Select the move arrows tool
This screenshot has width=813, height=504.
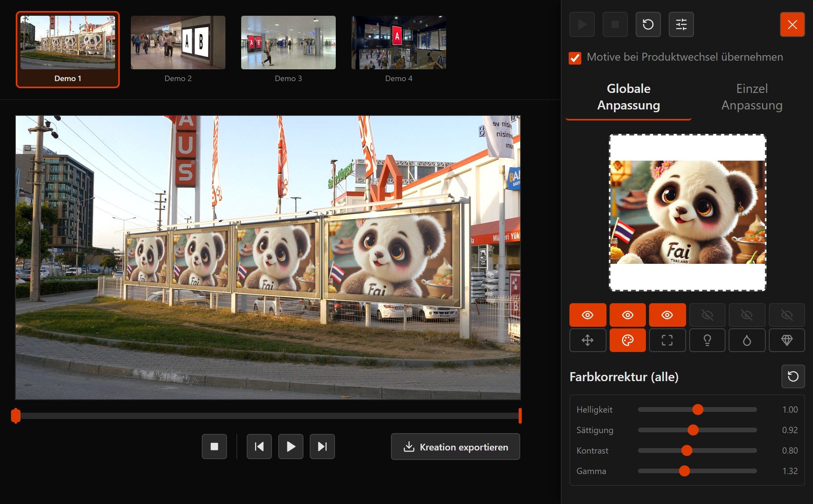[x=588, y=340]
